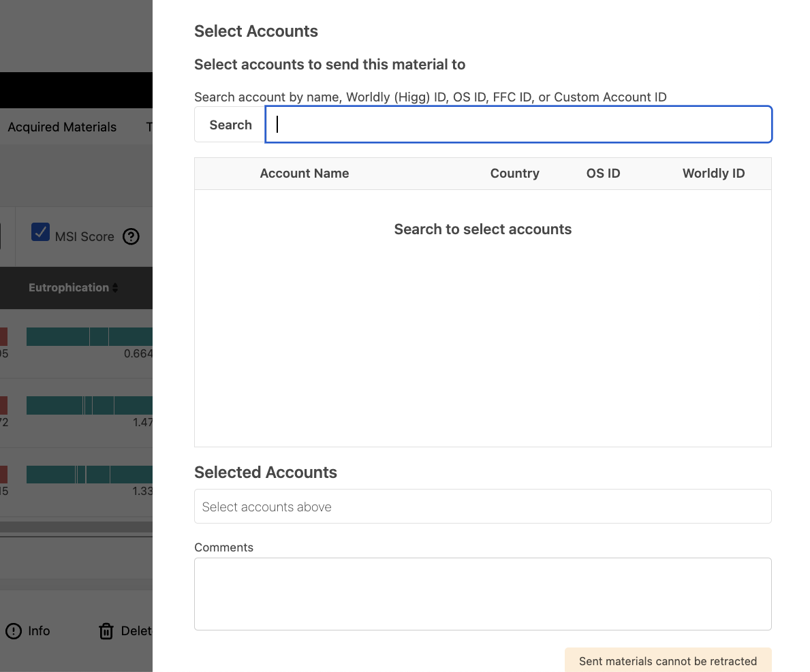This screenshot has height=672, width=810.
Task: Toggle the MSI Score checkbox
Action: [40, 232]
